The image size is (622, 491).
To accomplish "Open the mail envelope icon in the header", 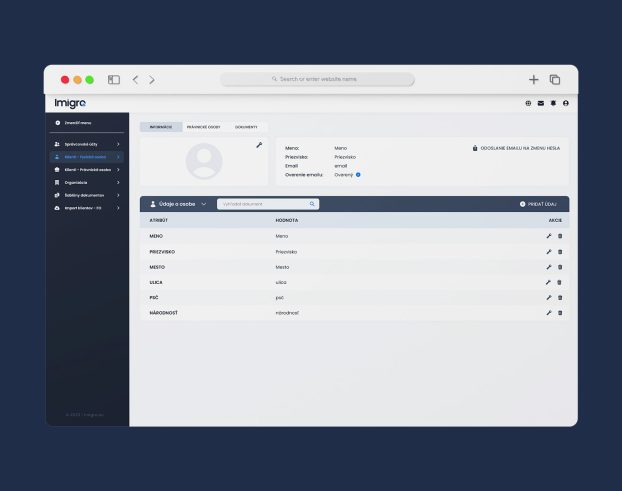I will tap(541, 103).
